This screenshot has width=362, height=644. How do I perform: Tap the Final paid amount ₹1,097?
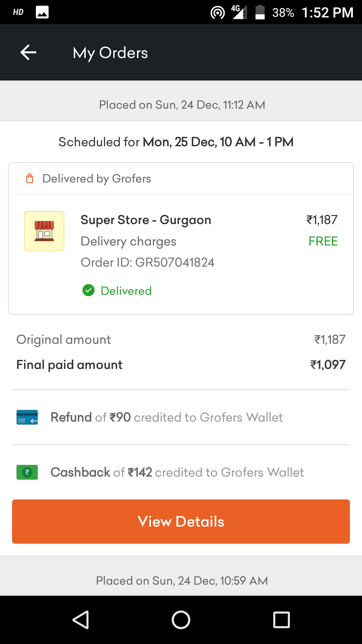coord(328,365)
